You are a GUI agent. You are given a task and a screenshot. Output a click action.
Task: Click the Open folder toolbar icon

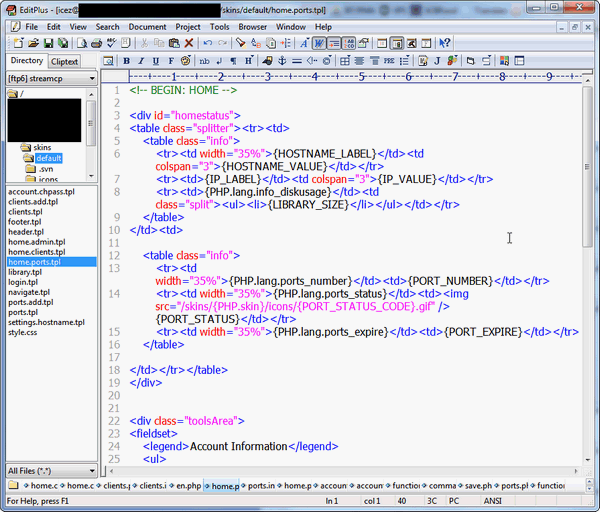[33, 43]
